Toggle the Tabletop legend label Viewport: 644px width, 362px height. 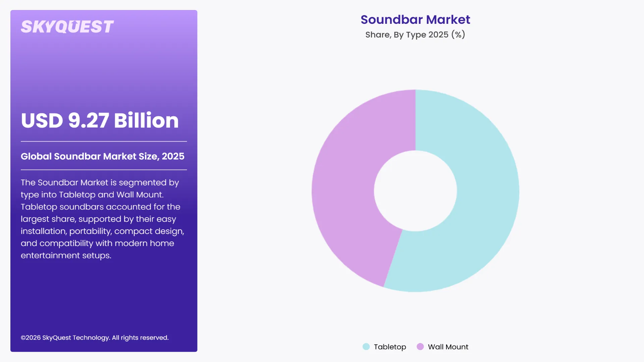[x=390, y=347]
